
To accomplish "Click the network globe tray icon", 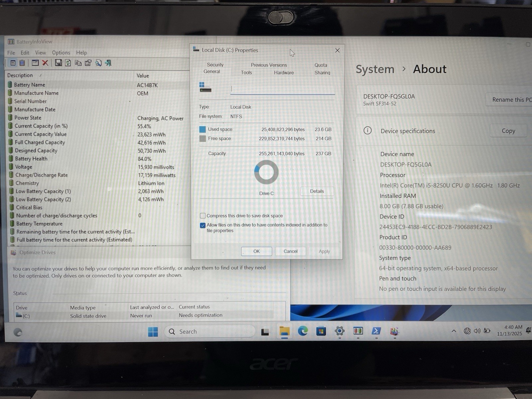I will tap(467, 331).
